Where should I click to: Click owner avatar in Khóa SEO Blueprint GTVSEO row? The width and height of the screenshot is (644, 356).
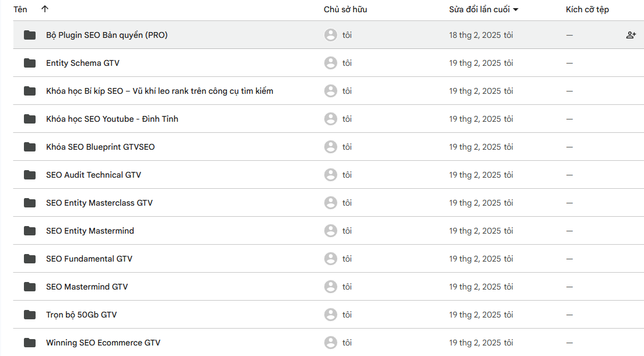(x=331, y=147)
